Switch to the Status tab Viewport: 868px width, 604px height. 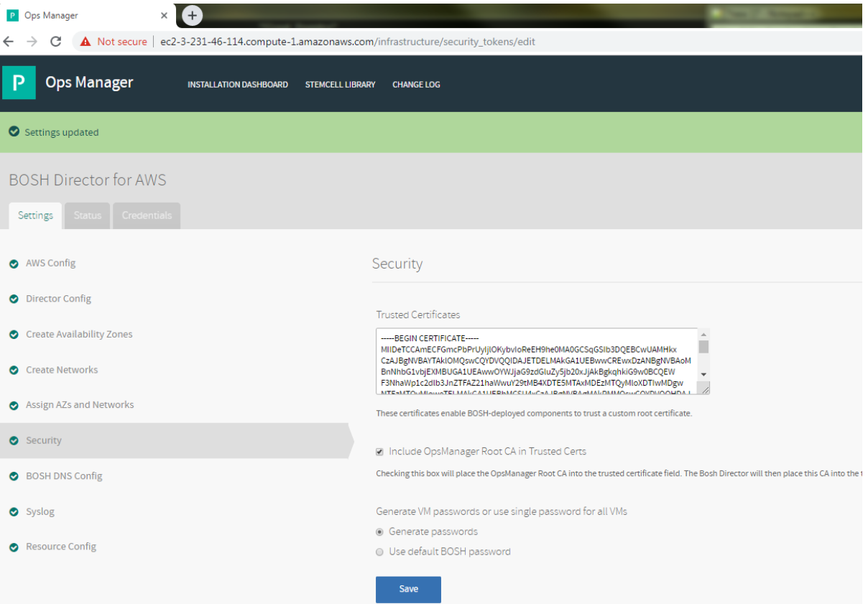click(87, 215)
